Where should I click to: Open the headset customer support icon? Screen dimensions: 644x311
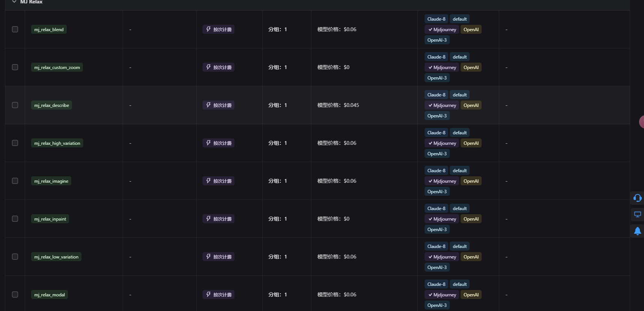(637, 198)
